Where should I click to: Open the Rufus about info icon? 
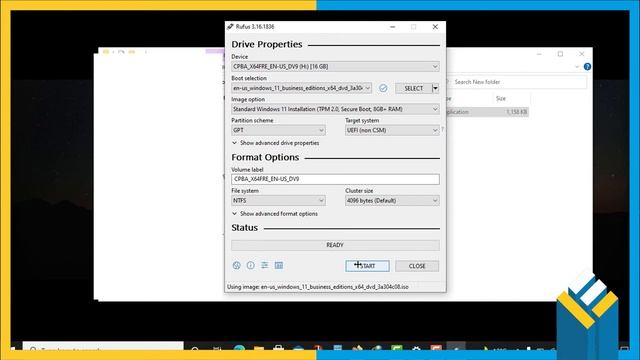pyautogui.click(x=251, y=266)
